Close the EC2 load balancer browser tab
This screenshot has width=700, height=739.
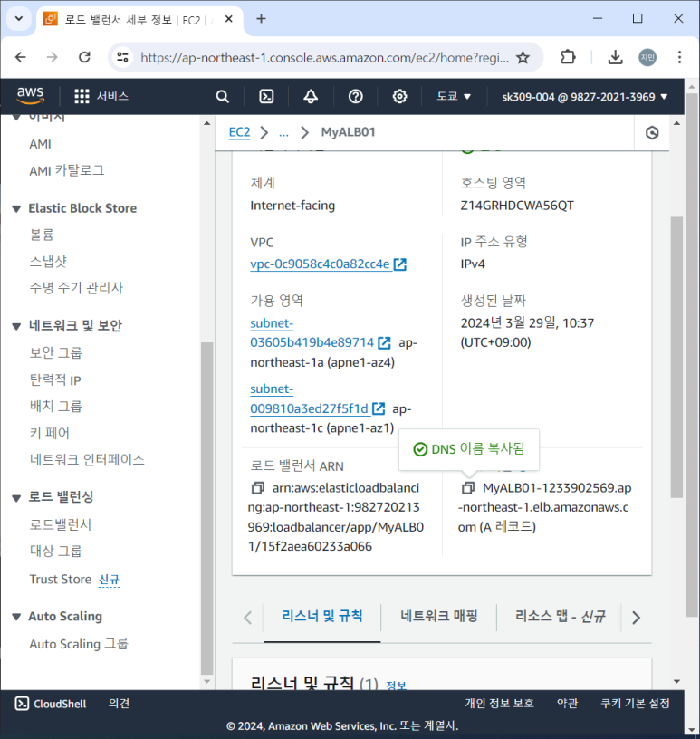tap(228, 19)
